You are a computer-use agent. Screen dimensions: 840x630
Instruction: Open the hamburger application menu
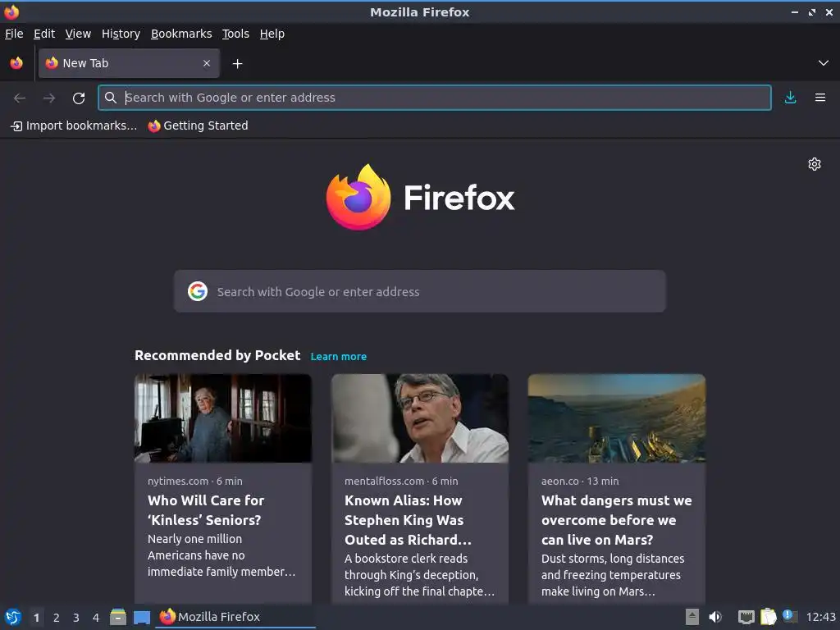coord(820,98)
